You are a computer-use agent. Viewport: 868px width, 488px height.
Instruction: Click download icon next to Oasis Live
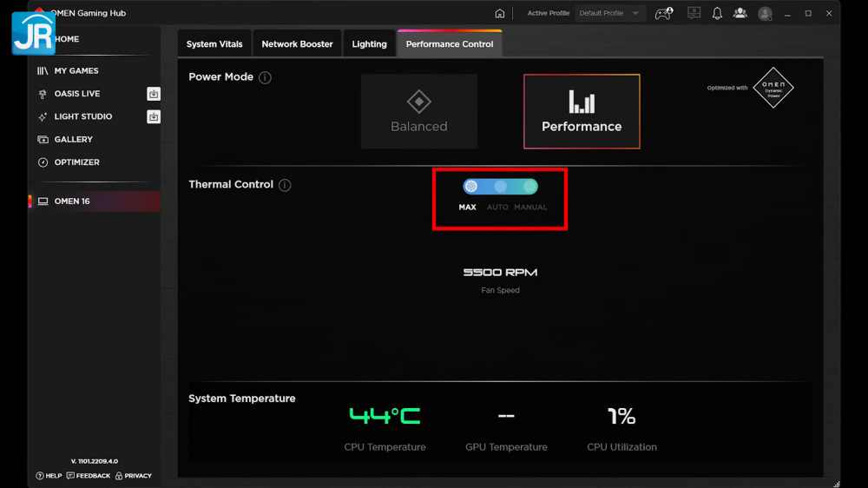tap(154, 94)
